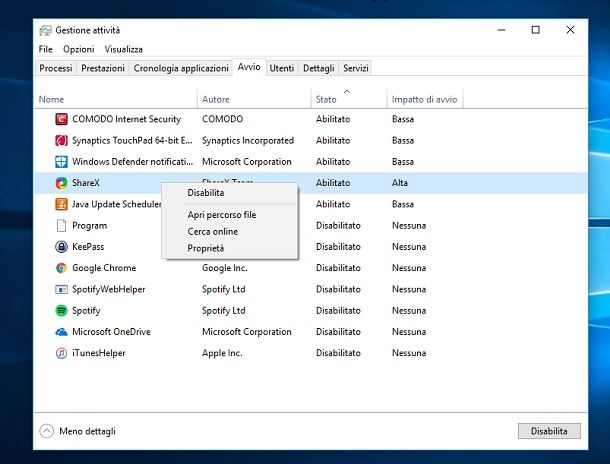Open the Cronologia applicazioni tab
This screenshot has width=610, height=464.
point(181,68)
